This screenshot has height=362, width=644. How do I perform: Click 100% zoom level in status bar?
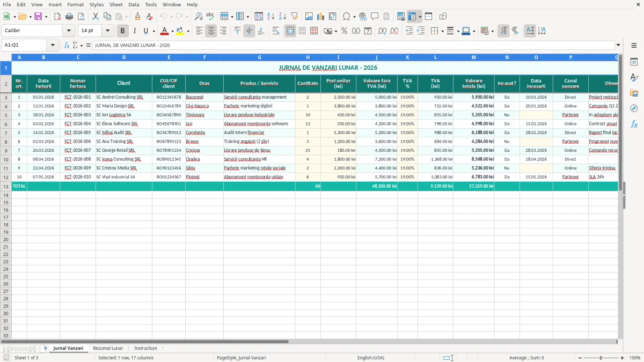[x=635, y=358]
